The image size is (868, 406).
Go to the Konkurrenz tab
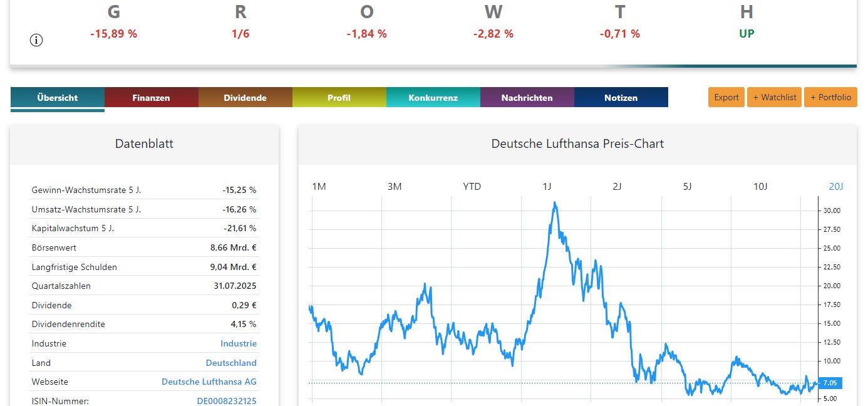click(433, 98)
